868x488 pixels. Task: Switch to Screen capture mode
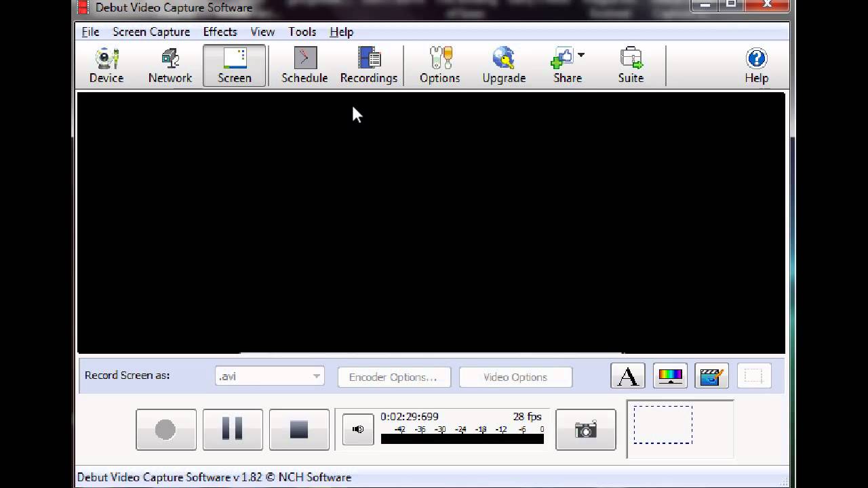click(x=235, y=66)
